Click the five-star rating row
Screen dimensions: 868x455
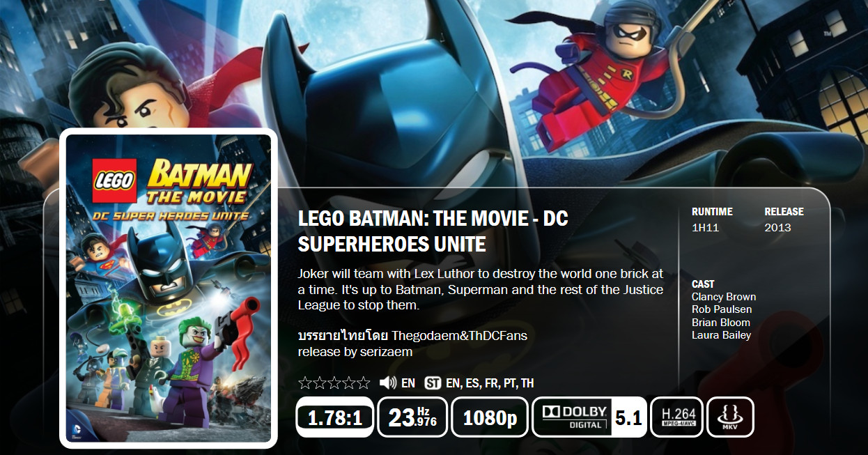tap(334, 383)
